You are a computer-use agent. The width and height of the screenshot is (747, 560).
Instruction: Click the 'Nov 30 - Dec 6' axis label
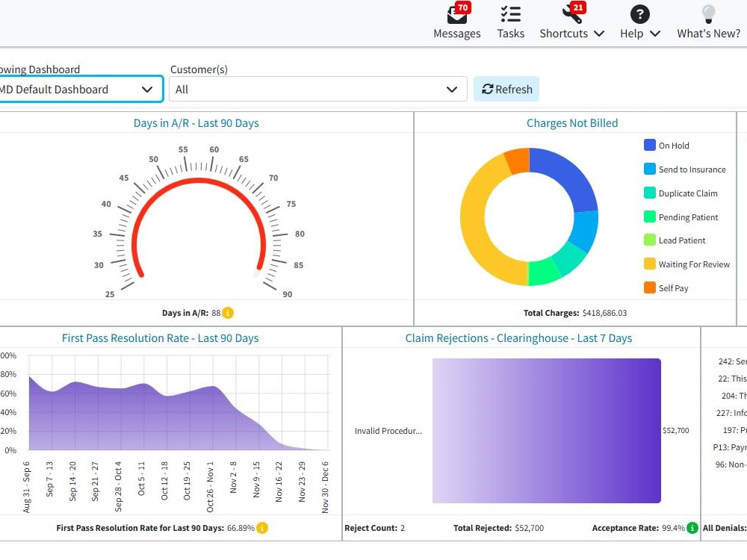pyautogui.click(x=325, y=487)
